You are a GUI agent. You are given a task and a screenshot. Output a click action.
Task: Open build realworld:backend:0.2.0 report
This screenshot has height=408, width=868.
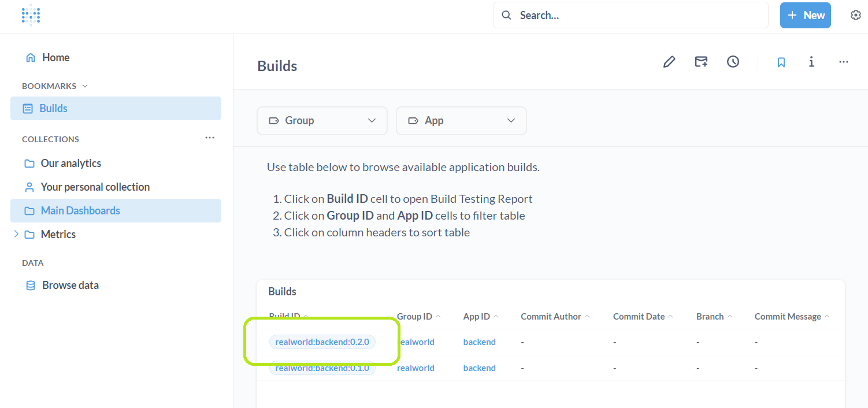(x=322, y=342)
